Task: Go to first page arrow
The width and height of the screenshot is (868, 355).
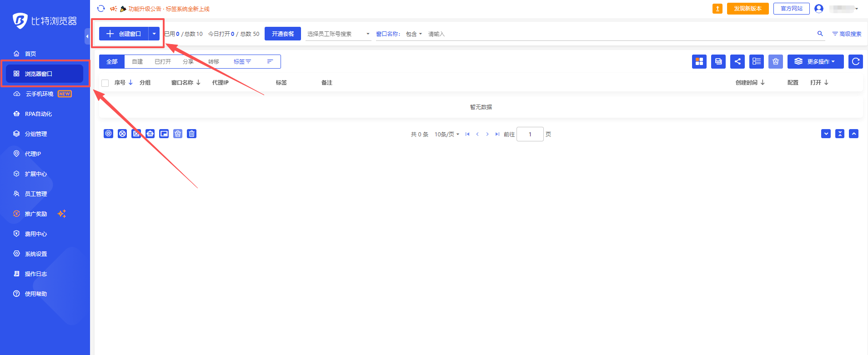Action: pyautogui.click(x=467, y=134)
